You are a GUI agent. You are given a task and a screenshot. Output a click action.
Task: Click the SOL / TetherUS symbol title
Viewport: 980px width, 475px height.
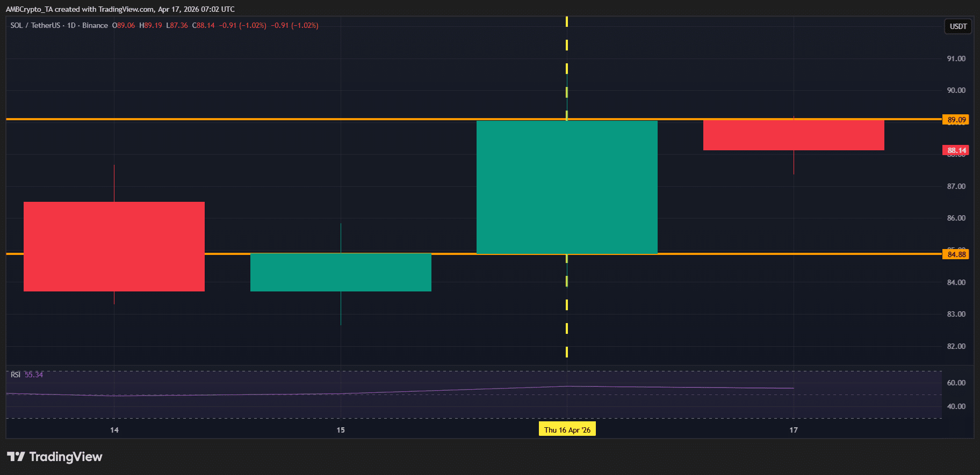point(35,25)
